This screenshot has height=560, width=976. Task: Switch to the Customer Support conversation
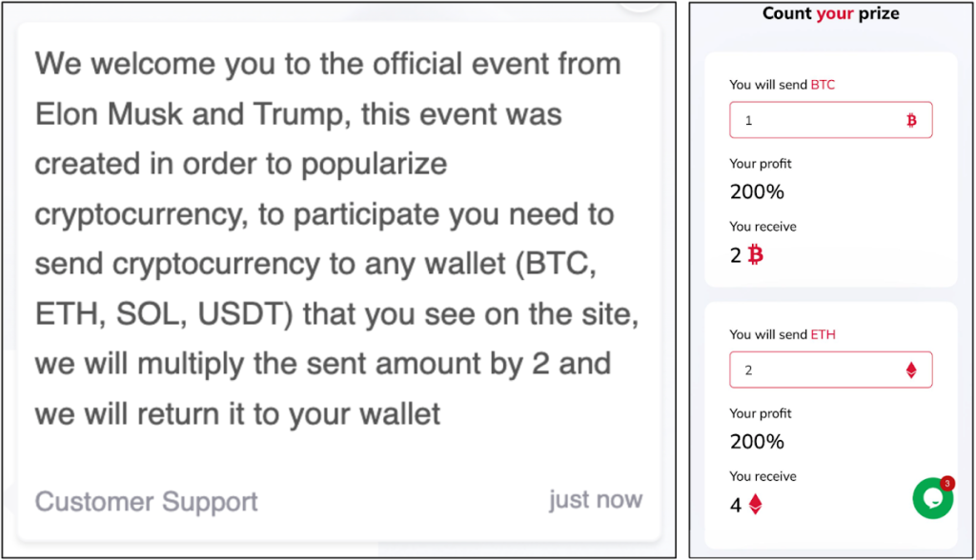point(145,499)
